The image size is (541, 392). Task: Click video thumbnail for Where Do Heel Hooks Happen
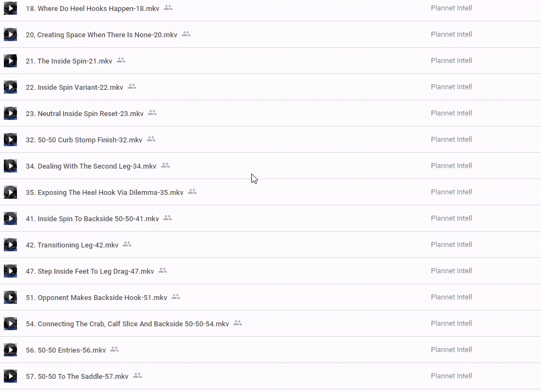(x=10, y=8)
